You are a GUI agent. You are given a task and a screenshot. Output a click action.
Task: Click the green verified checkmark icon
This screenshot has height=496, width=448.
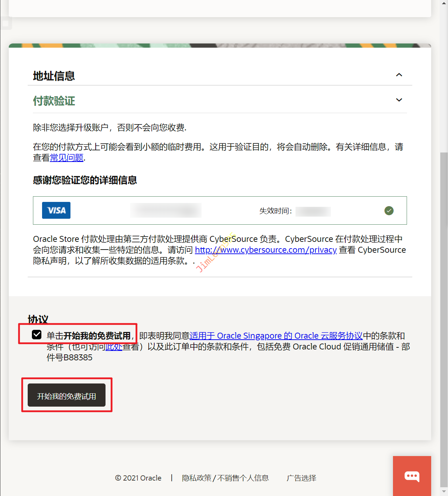click(389, 211)
